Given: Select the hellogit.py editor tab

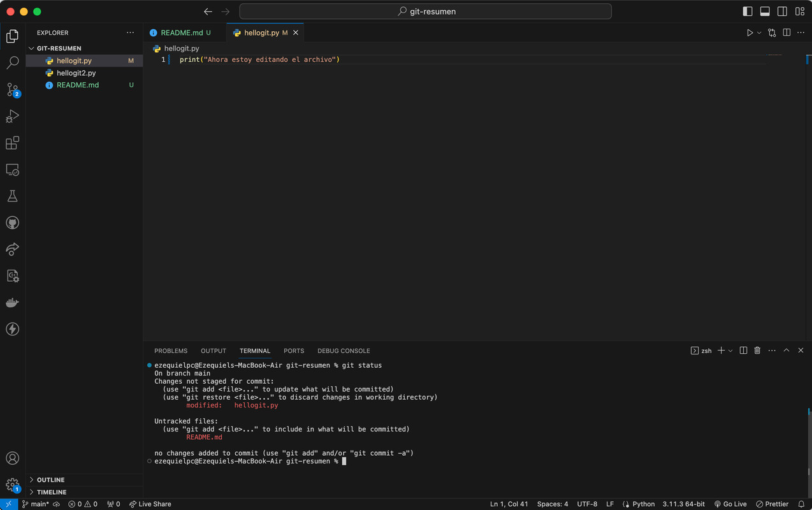Looking at the screenshot, I should pyautogui.click(x=265, y=33).
